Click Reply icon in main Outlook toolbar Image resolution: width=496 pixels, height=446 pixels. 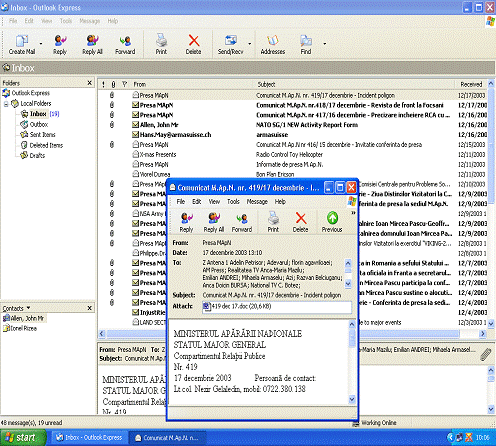pyautogui.click(x=60, y=45)
